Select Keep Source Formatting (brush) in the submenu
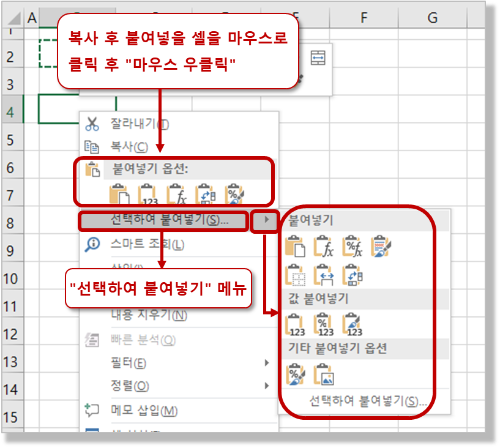500x447 pixels. (381, 247)
